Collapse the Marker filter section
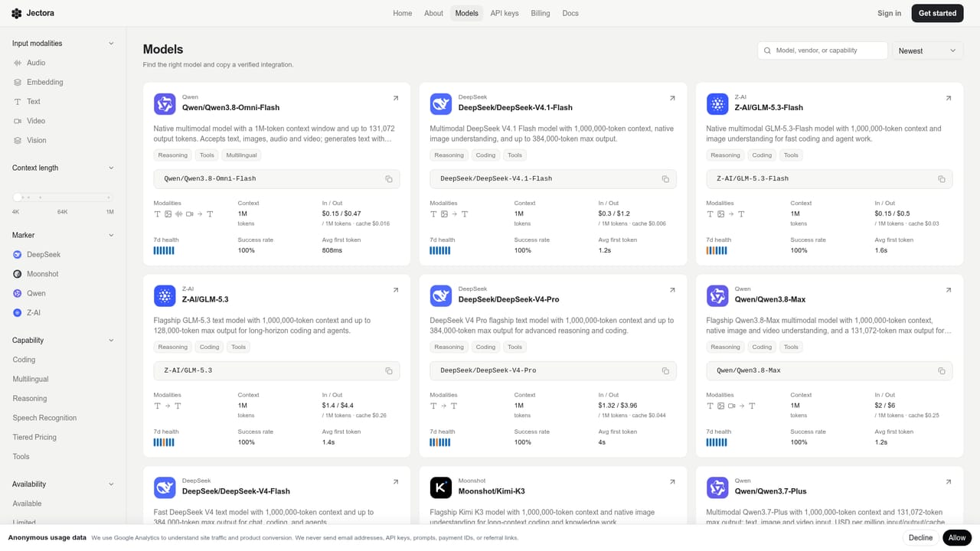The image size is (980, 551). click(63, 235)
